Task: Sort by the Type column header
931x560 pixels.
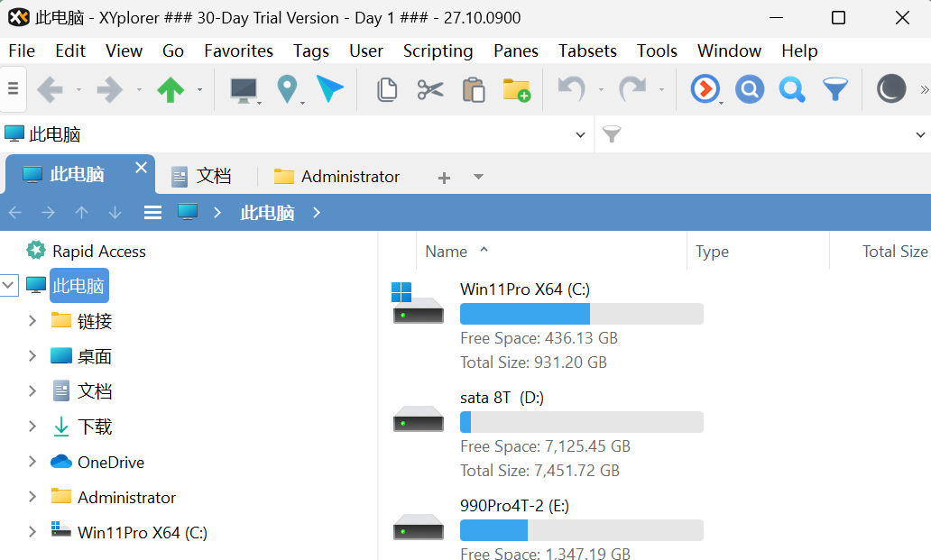Action: 712,252
